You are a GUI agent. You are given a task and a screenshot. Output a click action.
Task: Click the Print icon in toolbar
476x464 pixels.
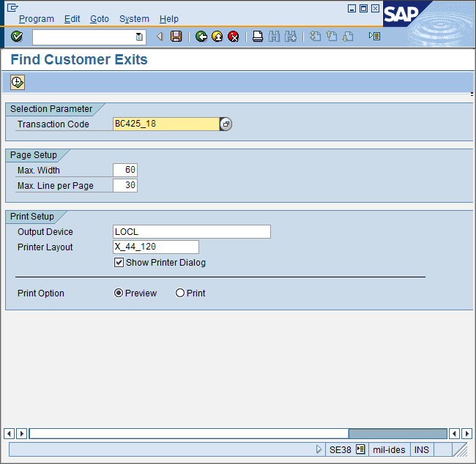(258, 37)
